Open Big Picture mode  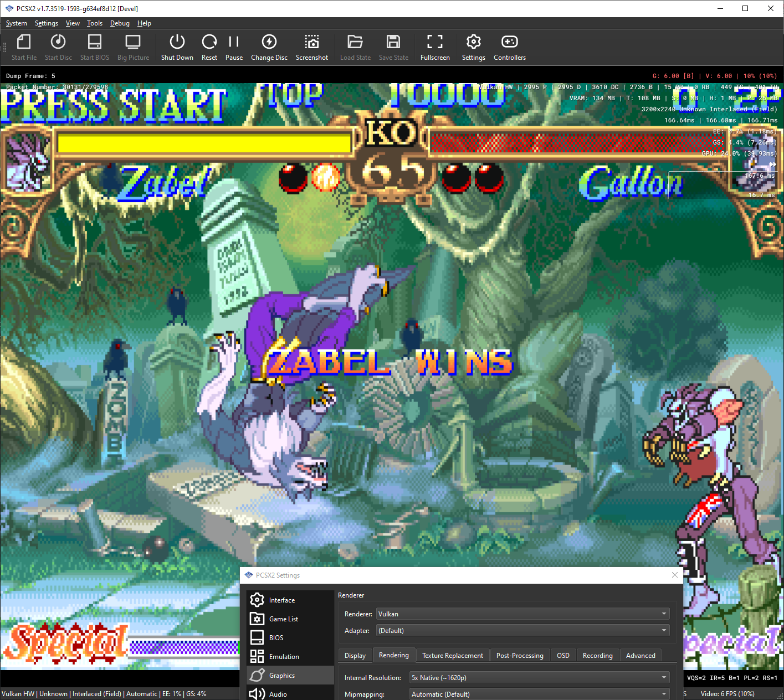[133, 48]
